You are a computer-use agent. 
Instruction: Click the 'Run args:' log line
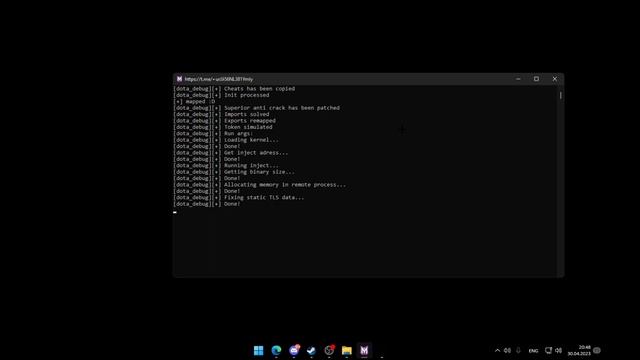pyautogui.click(x=213, y=133)
